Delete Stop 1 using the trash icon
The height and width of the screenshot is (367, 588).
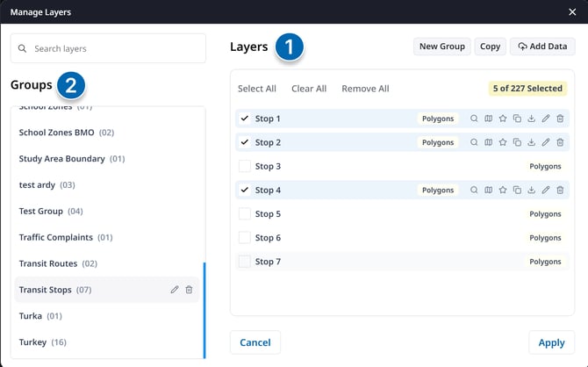[560, 119]
